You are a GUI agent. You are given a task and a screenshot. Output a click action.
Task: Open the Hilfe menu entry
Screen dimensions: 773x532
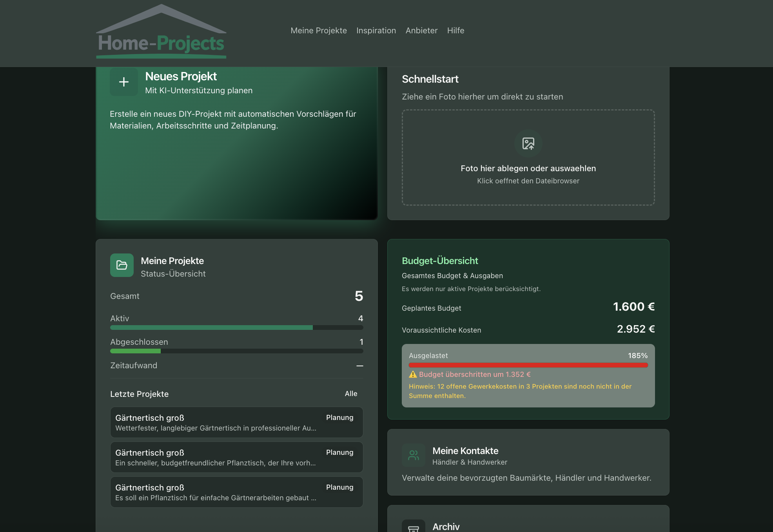(455, 31)
